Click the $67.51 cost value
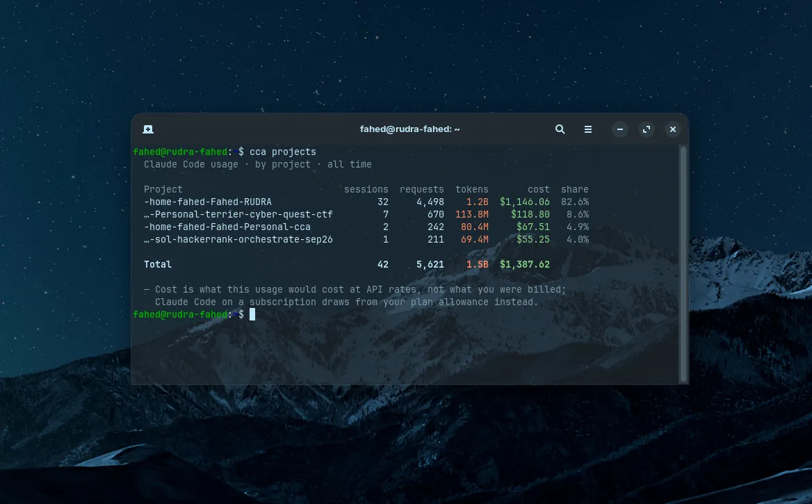 click(533, 227)
